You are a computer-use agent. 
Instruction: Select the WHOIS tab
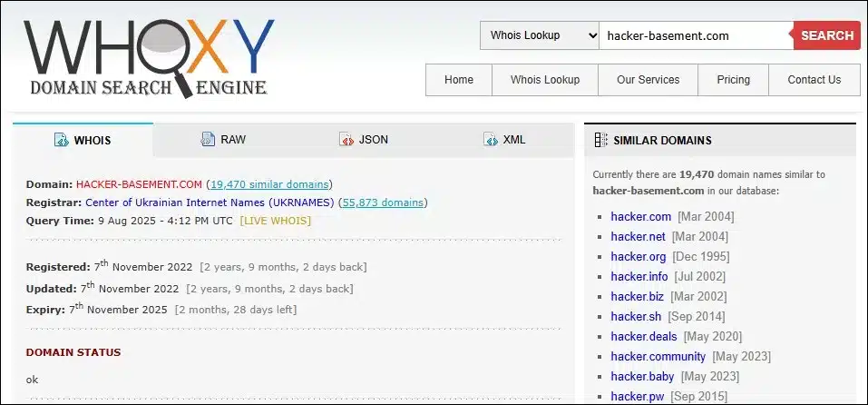(x=83, y=140)
